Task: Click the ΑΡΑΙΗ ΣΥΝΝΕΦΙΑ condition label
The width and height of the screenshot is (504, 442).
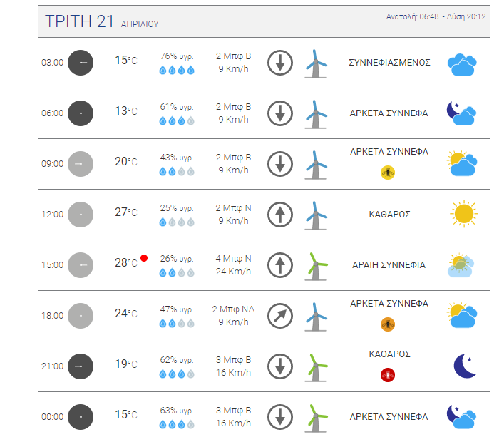Action: [x=389, y=265]
